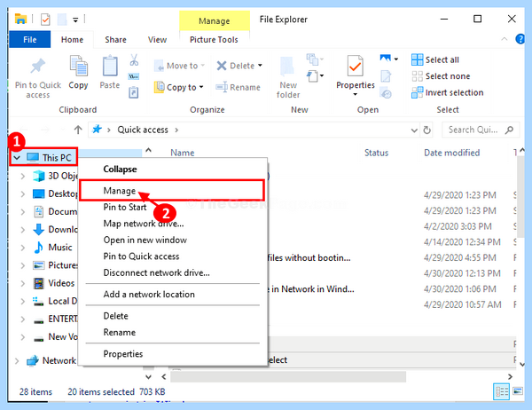Open address bar history dropdown chevron

[x=414, y=130]
